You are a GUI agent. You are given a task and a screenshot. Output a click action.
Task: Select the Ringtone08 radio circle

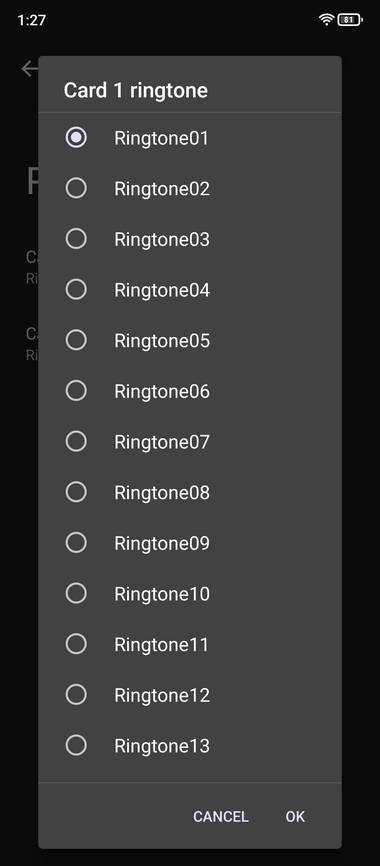(76, 492)
